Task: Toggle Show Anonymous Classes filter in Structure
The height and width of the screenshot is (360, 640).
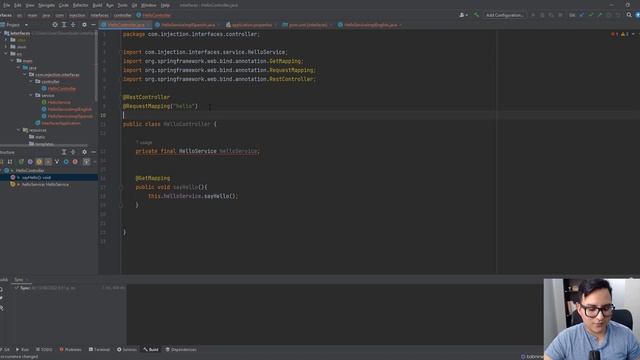Action: pyautogui.click(x=66, y=162)
